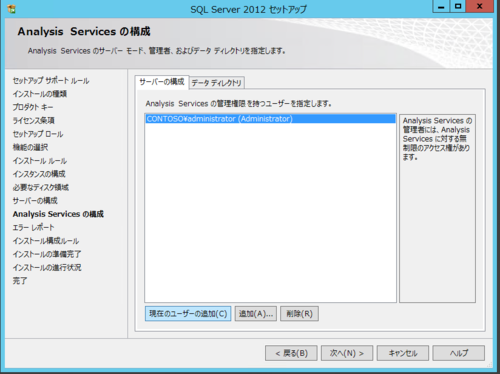Click セットアップ サポート ルール step in sidebar
The height and width of the screenshot is (374, 500).
point(51,81)
